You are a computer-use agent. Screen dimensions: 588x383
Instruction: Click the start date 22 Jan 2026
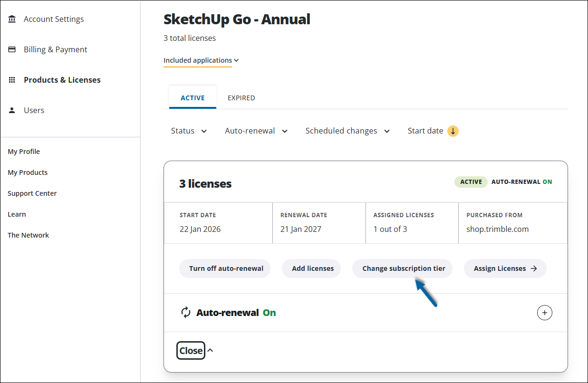pyautogui.click(x=200, y=229)
